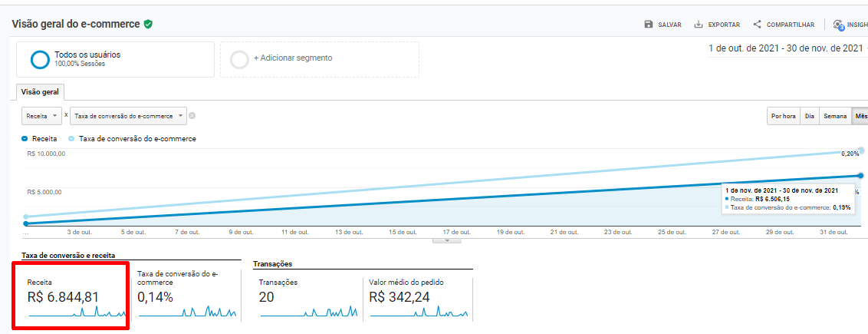868x334 pixels.
Task: Open the date range selector
Action: [x=786, y=48]
